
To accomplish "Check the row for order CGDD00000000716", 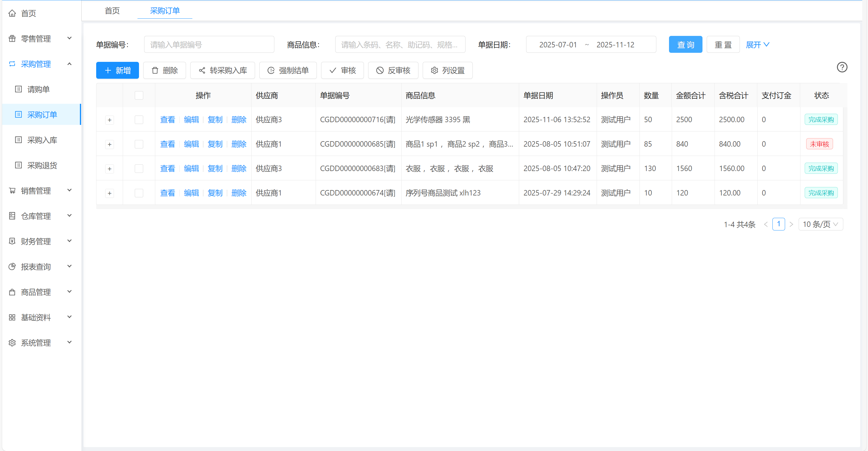I will (x=139, y=120).
